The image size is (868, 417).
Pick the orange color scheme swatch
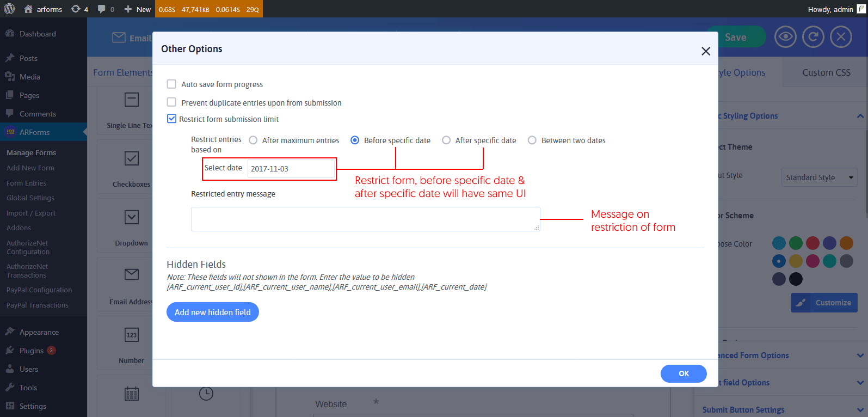pos(846,243)
